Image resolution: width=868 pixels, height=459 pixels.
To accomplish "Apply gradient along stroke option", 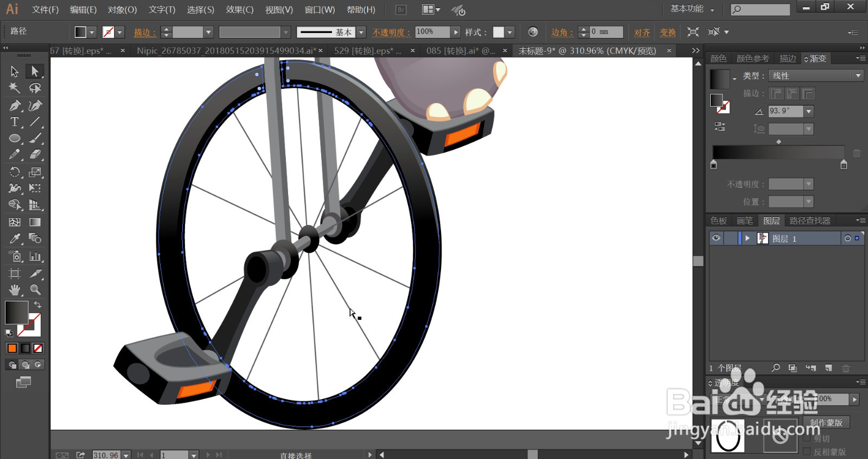I will click(x=792, y=94).
